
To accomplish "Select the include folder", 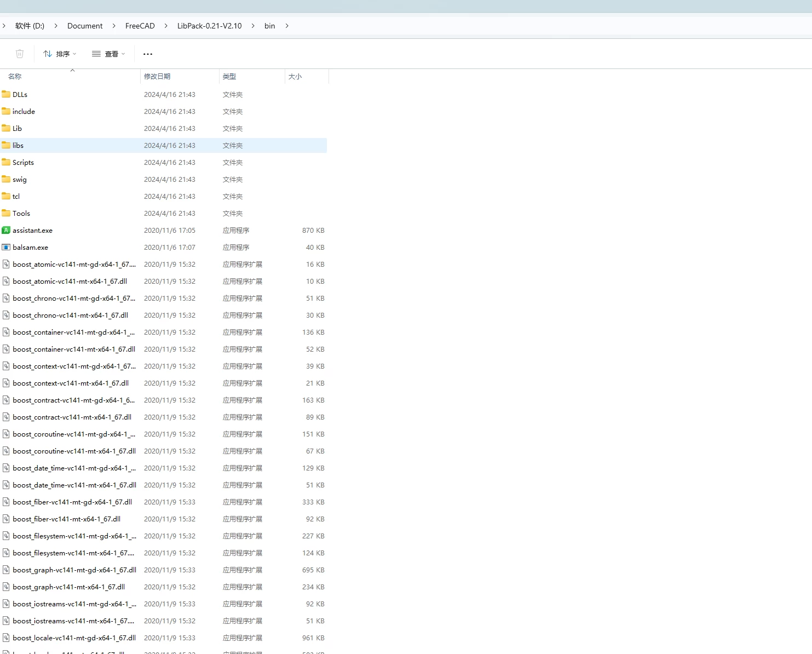I will [24, 112].
